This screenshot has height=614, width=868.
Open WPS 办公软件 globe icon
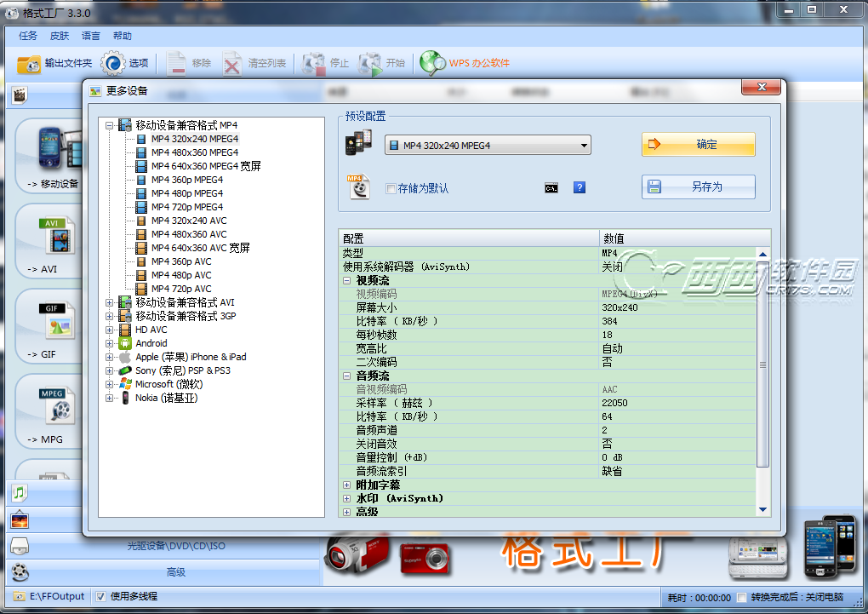click(432, 63)
